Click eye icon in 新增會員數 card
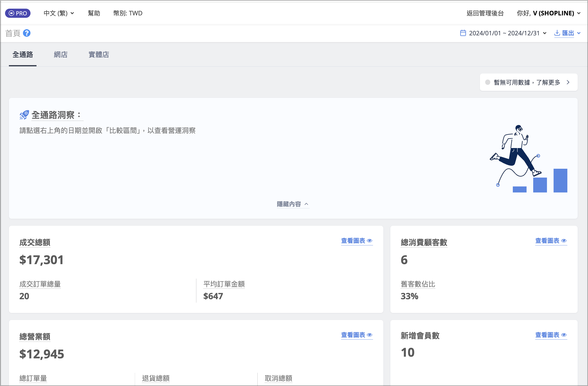588x386 pixels. click(x=564, y=335)
